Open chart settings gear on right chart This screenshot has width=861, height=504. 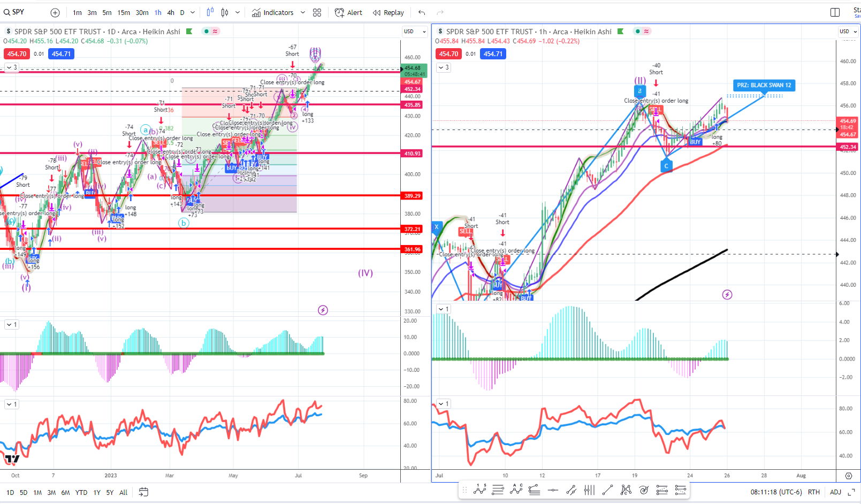pos(849,475)
